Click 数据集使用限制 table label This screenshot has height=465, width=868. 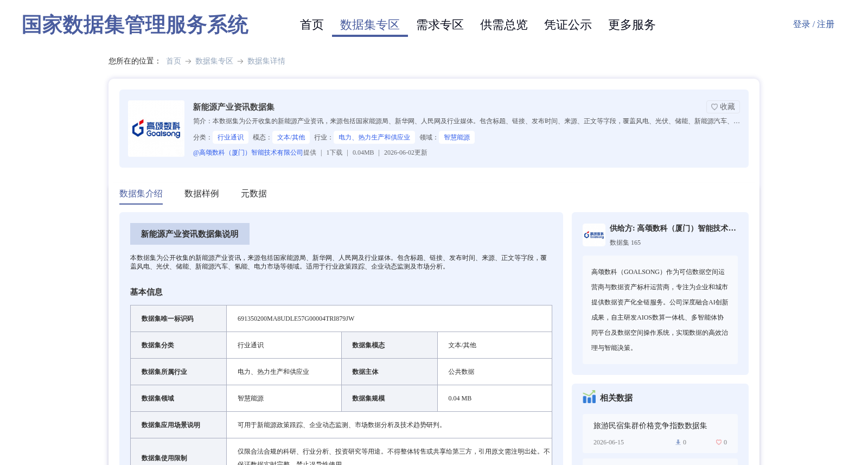coord(164,458)
